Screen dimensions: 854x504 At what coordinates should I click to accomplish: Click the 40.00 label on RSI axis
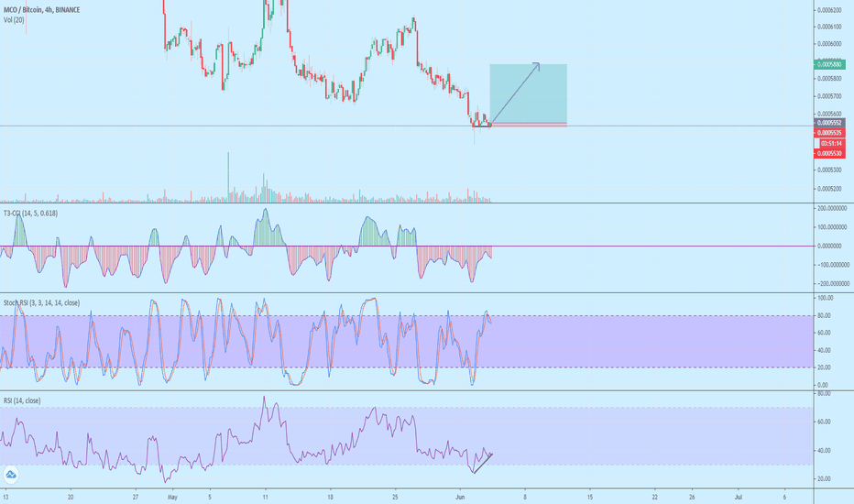tap(824, 451)
